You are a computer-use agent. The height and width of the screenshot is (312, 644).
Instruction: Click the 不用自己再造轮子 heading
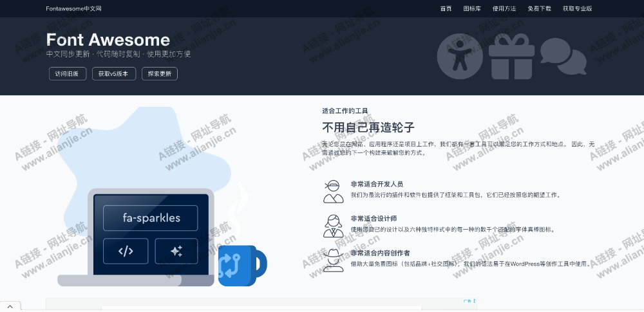click(368, 127)
